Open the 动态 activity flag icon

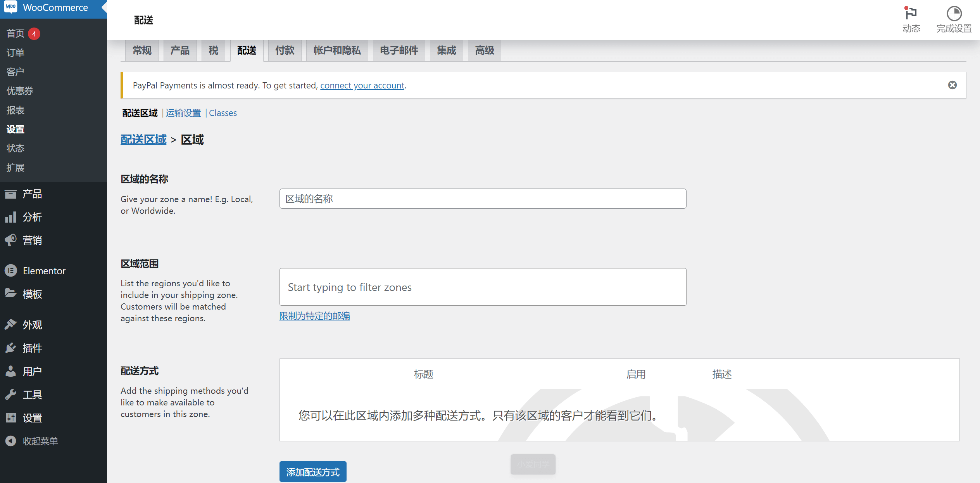pos(911,14)
